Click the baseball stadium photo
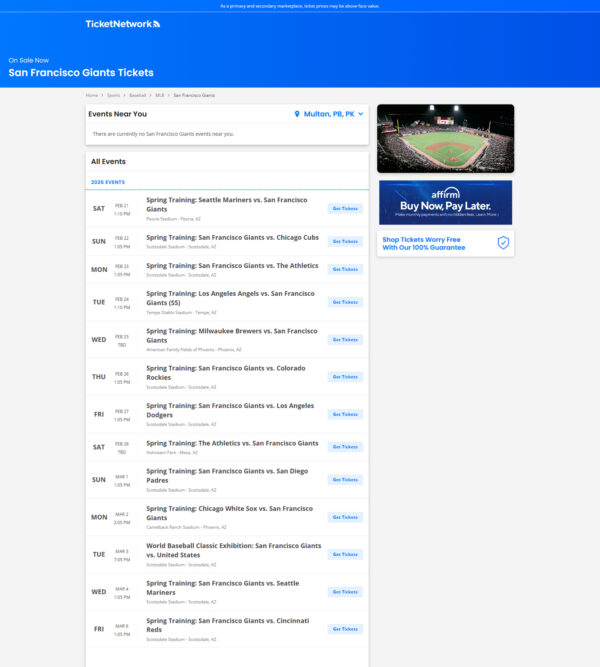 tap(446, 138)
